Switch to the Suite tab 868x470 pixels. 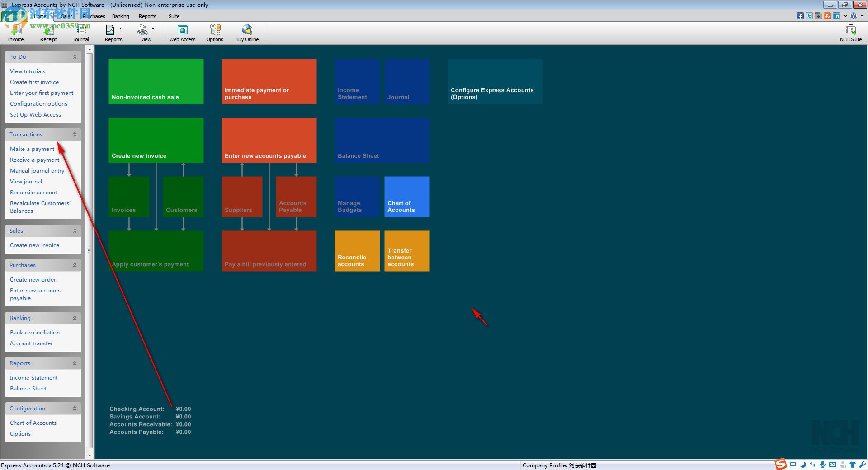[x=174, y=16]
